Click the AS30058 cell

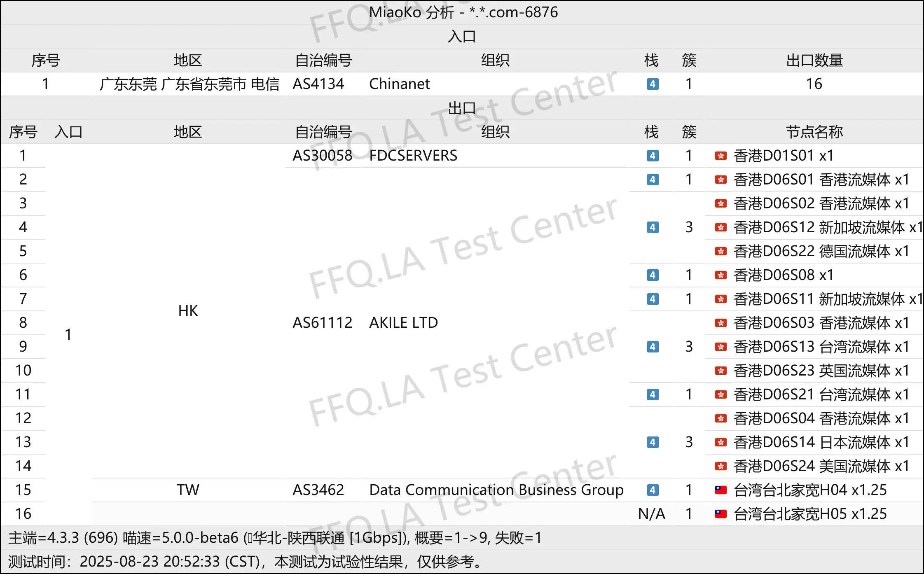pos(323,156)
